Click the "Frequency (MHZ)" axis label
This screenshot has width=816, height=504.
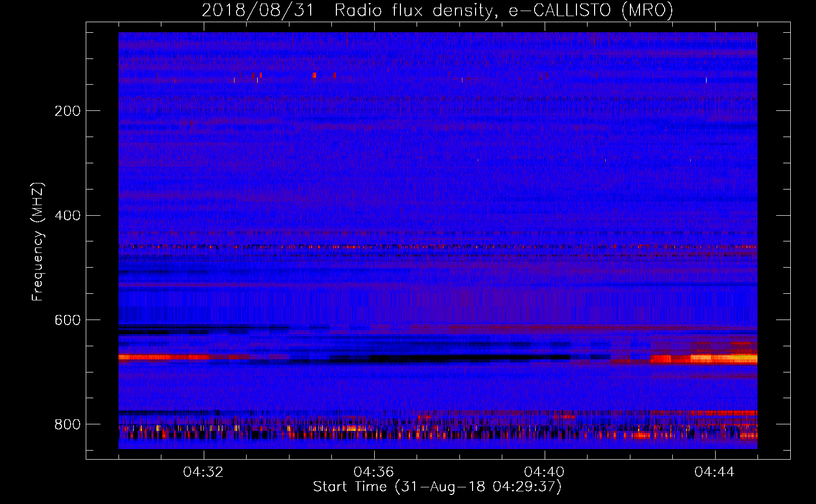tap(38, 241)
